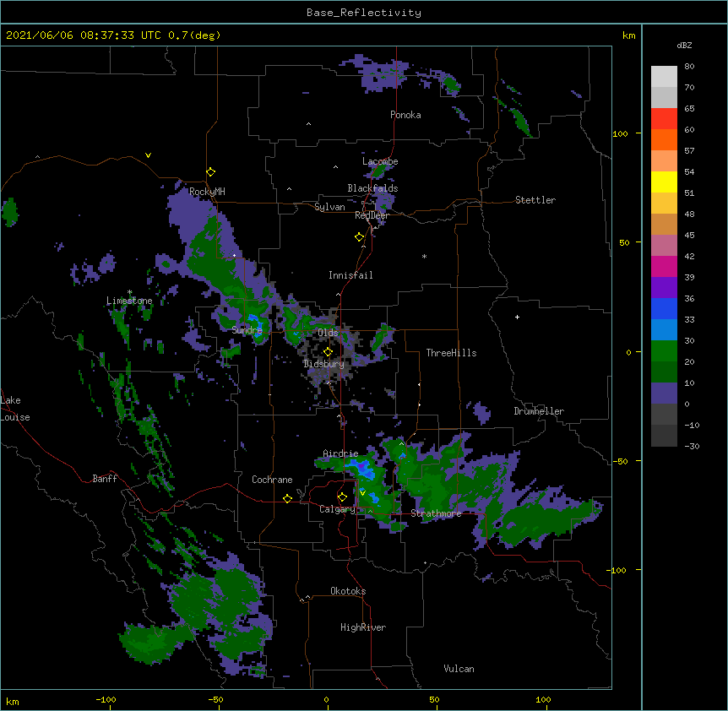Viewport: 728px width, 711px height.
Task: Click the Vulcan label
Action: [x=459, y=669]
